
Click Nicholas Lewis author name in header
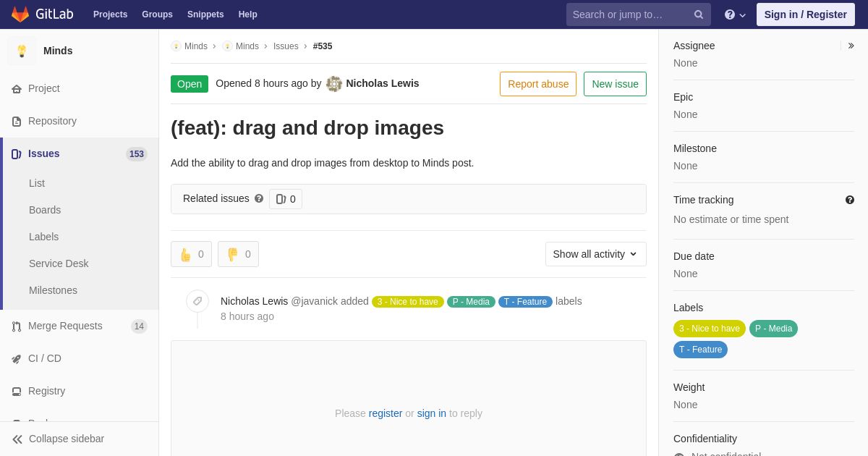click(383, 83)
